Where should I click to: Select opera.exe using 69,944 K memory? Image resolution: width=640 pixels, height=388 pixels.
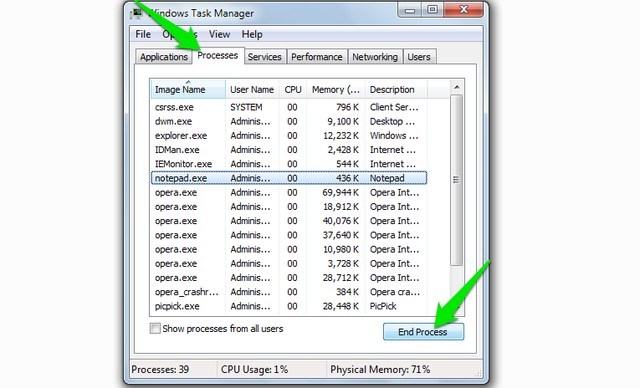(289, 193)
